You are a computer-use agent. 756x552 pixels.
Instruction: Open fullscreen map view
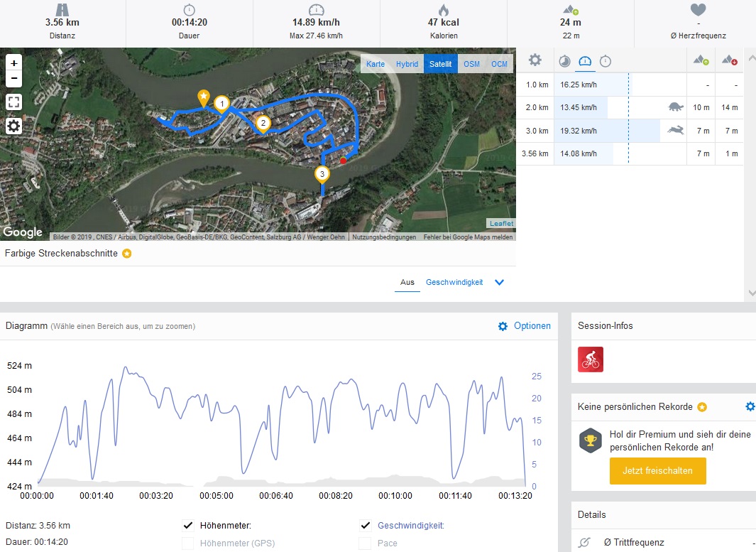(x=13, y=102)
